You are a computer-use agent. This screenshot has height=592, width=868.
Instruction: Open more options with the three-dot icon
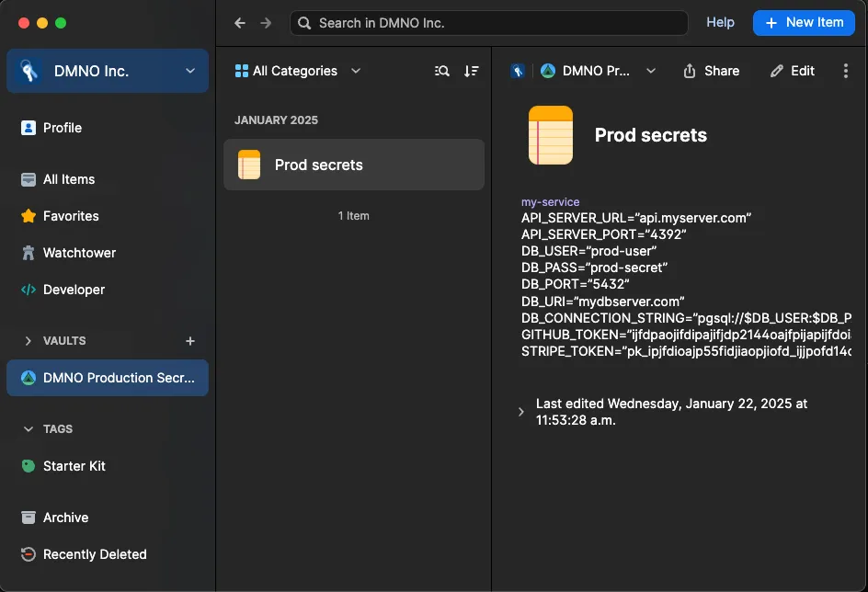click(846, 70)
